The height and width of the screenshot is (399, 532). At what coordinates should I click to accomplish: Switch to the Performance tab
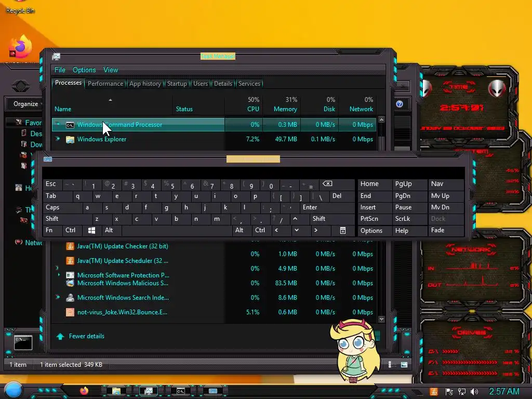(x=105, y=84)
